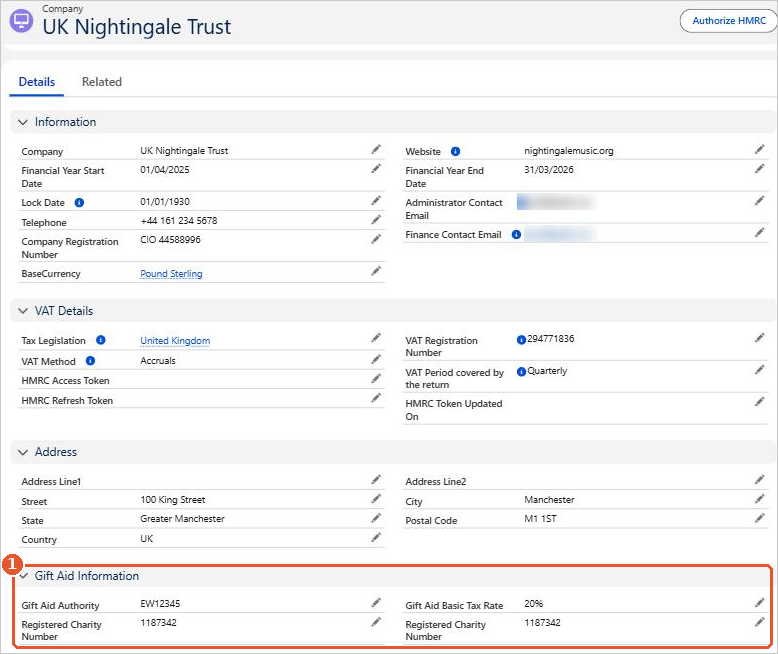Edit Finance Contact Email pencil icon
Viewport: 778px width, 654px height.
coord(760,233)
